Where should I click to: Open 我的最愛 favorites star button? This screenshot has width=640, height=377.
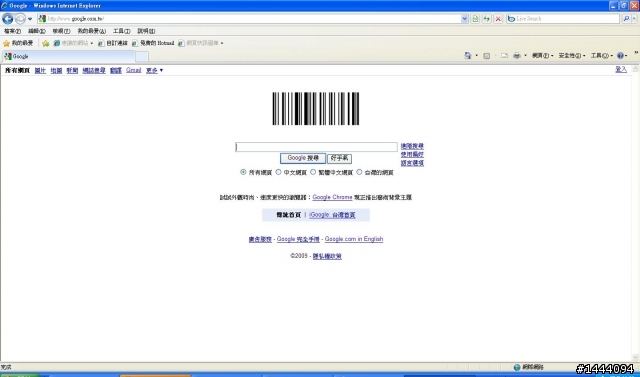click(18, 43)
